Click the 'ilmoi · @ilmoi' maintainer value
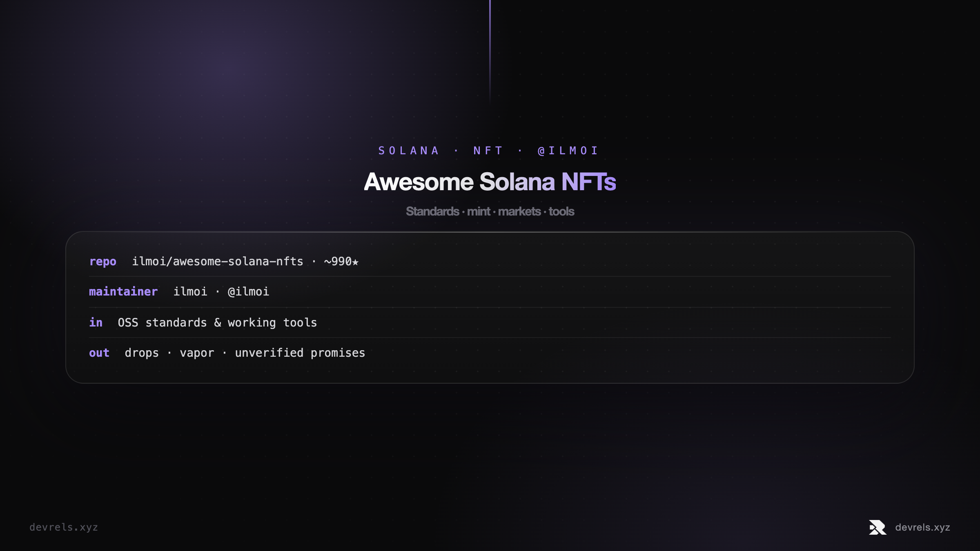 tap(221, 291)
